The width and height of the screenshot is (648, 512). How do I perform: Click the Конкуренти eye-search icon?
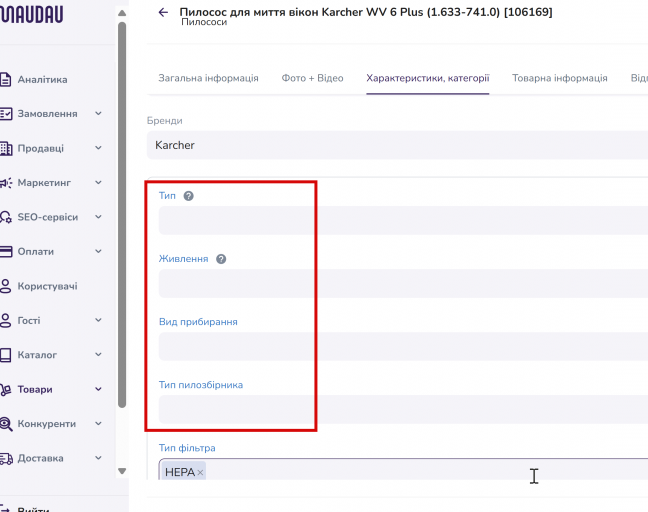click(6, 424)
